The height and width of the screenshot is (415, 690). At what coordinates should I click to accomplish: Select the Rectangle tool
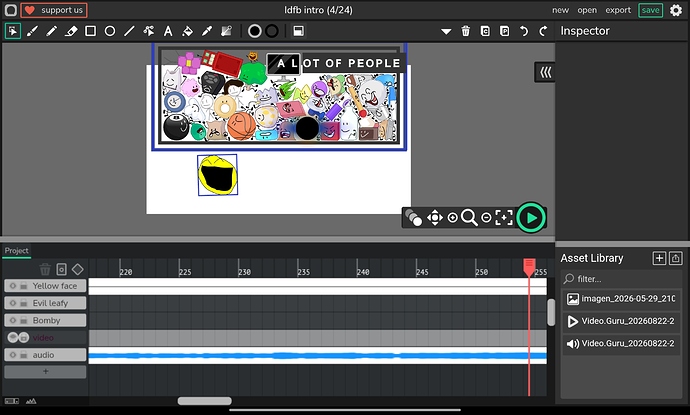coord(90,31)
